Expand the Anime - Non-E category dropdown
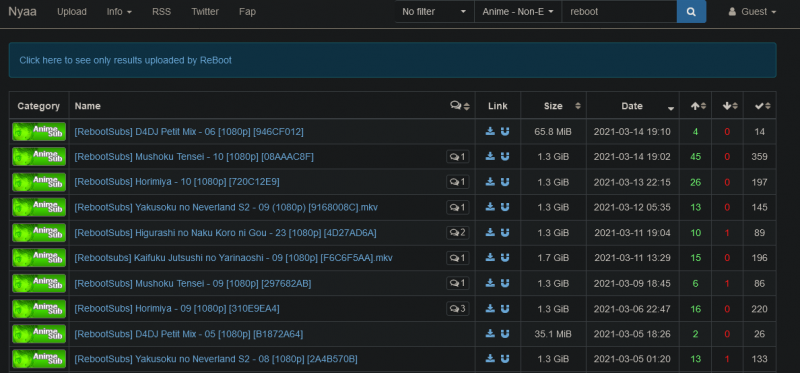The width and height of the screenshot is (800, 373). [x=518, y=12]
